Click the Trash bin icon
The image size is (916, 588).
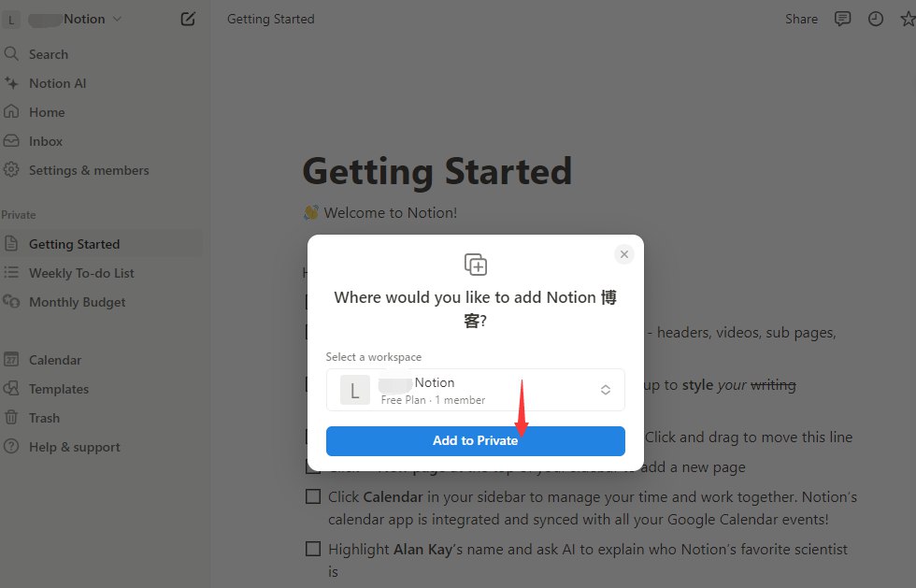pyautogui.click(x=11, y=417)
